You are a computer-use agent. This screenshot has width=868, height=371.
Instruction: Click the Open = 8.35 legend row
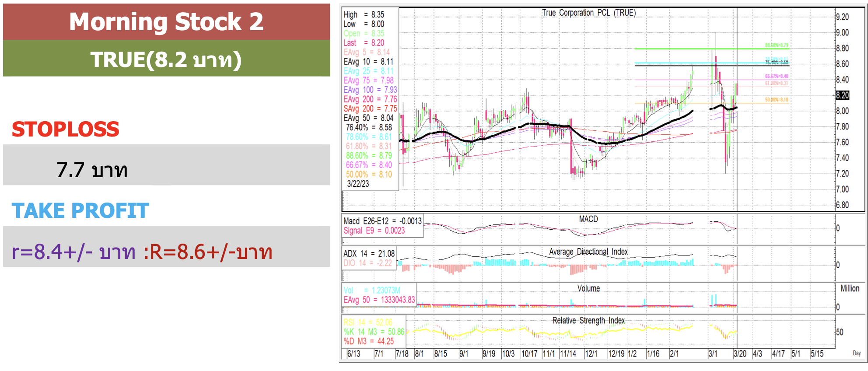(x=364, y=33)
